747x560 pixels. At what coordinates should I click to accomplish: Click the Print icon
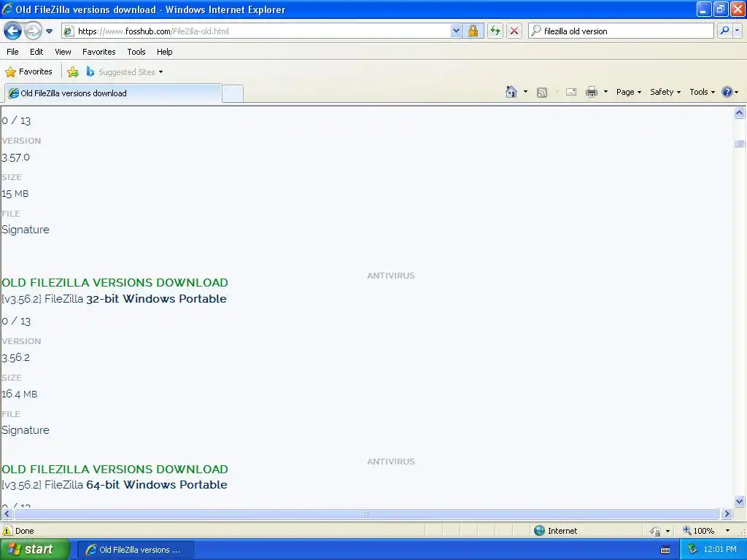tap(591, 92)
